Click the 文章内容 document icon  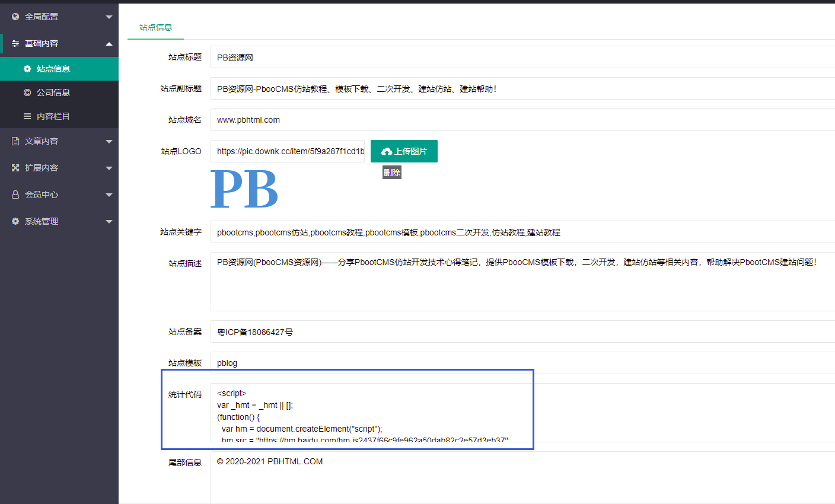15,141
